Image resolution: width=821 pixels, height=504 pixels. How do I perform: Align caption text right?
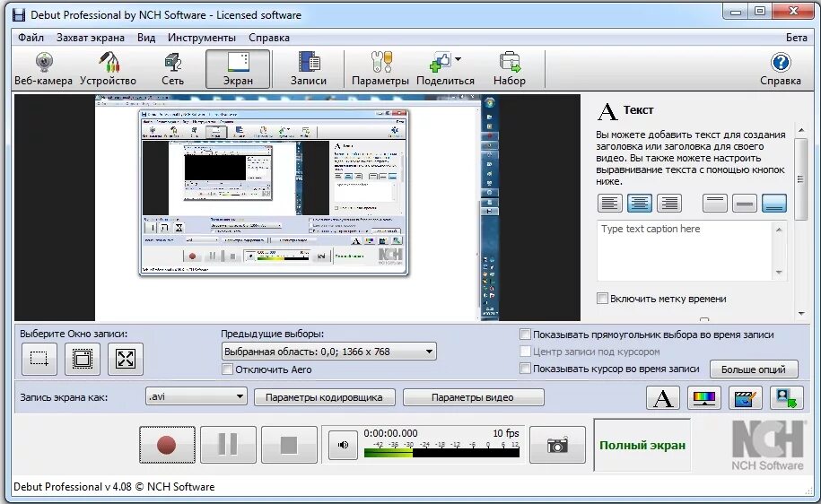click(x=669, y=203)
